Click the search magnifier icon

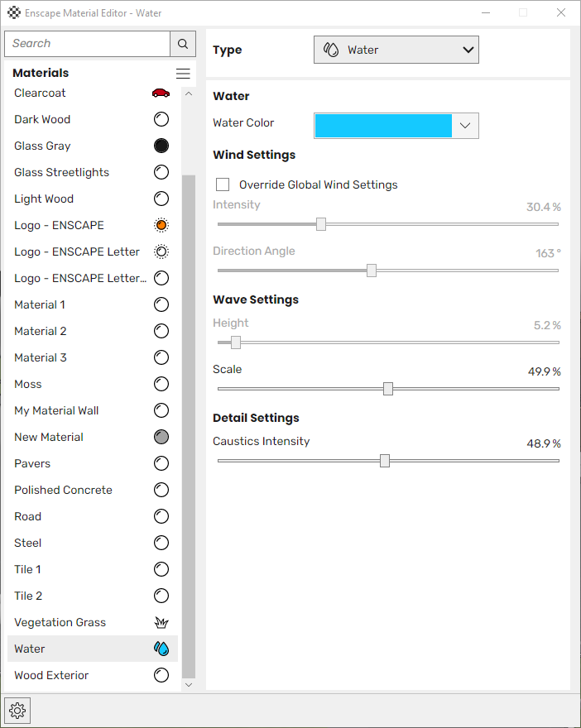[183, 44]
